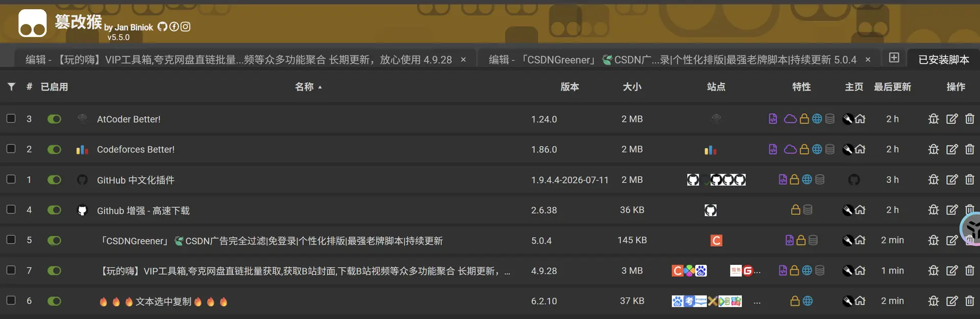The height and width of the screenshot is (319, 980).
Task: Disable the AtCoder Better! script toggle
Action: coord(54,119)
